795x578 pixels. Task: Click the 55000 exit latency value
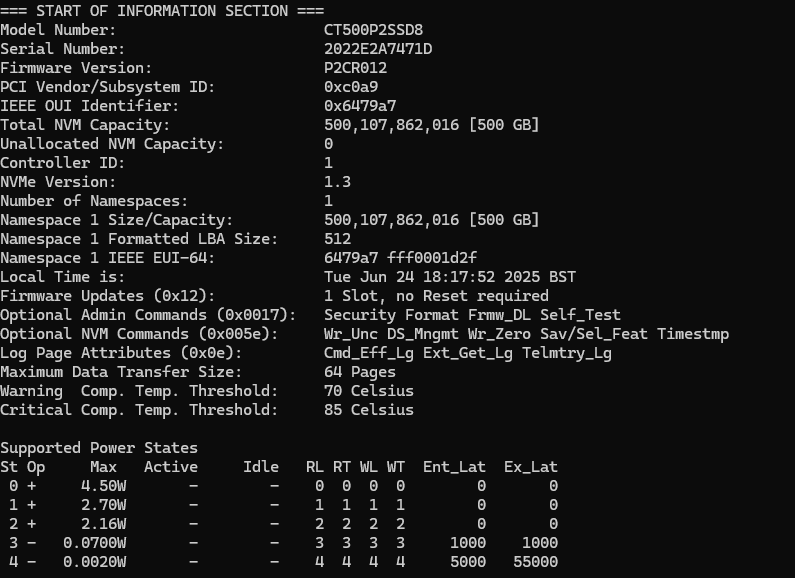click(x=535, y=562)
